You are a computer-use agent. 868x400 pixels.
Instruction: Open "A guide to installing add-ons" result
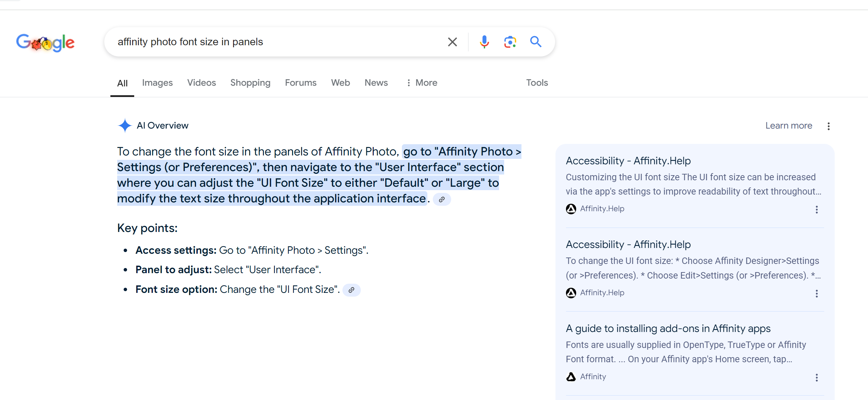[x=668, y=328]
